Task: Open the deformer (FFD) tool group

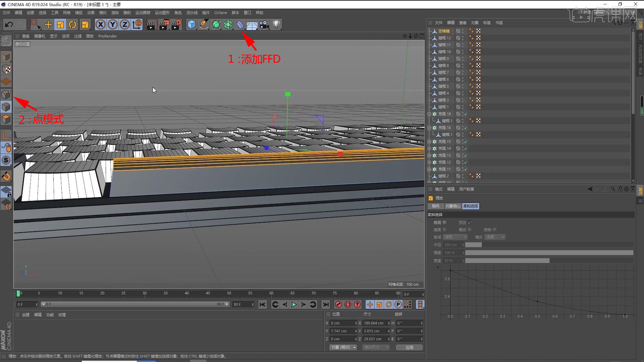Action: 240,24
